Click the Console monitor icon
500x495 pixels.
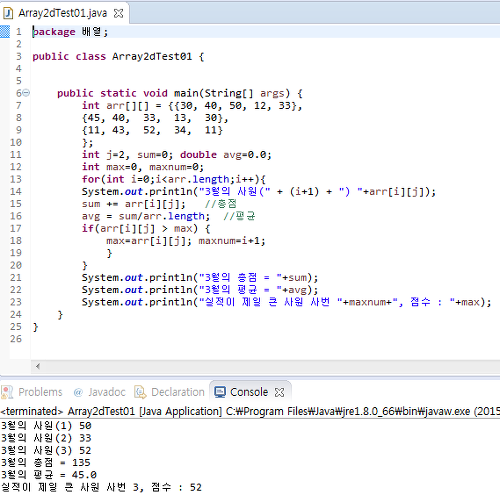pos(220,392)
